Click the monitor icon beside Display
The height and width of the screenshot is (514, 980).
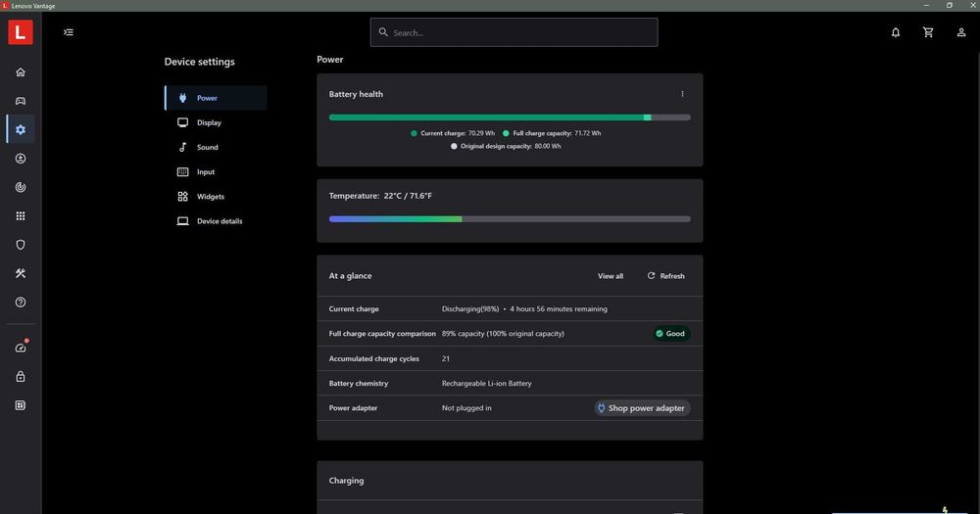(182, 122)
